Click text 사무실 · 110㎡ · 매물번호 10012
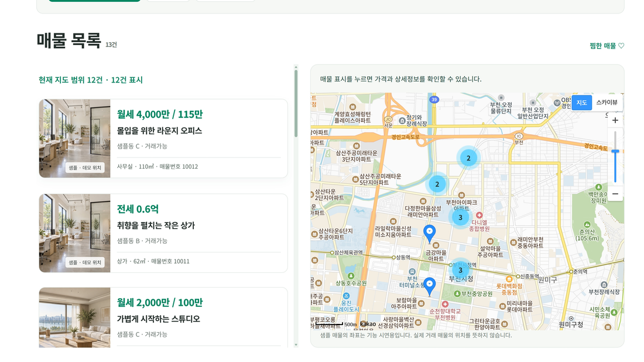Image resolution: width=644 pixels, height=362 pixels. (157, 166)
